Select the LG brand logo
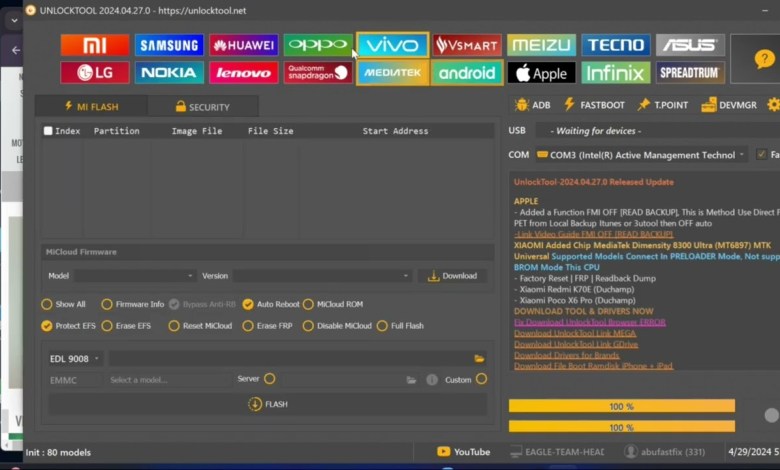Image resolution: width=780 pixels, height=470 pixels. tap(95, 73)
